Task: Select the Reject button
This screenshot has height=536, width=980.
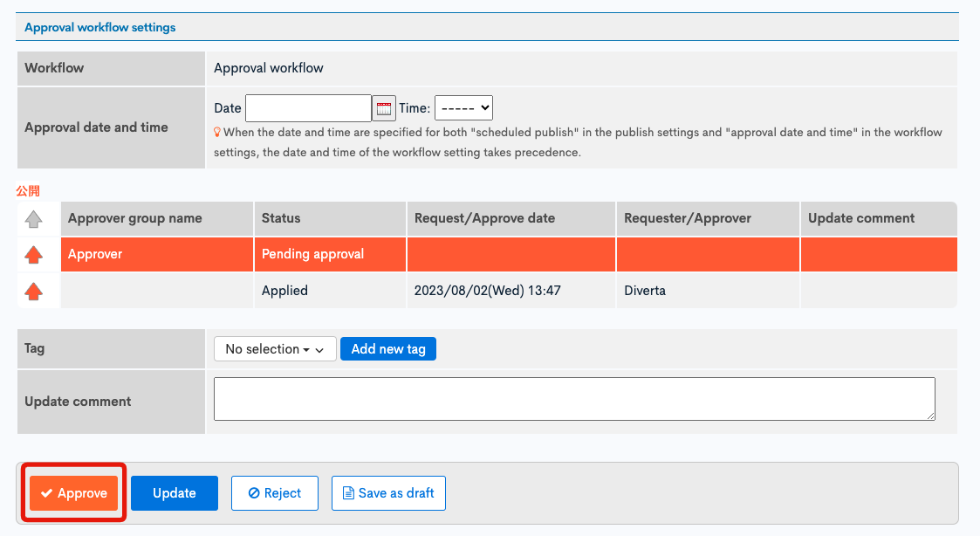Action: point(275,492)
